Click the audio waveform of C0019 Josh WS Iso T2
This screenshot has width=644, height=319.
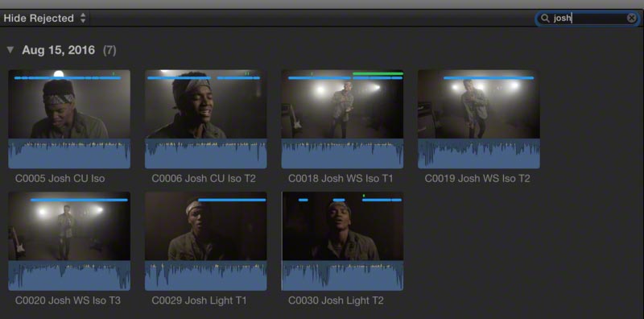(479, 154)
